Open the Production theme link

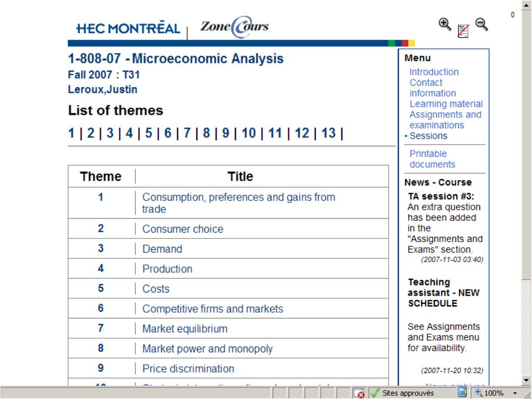point(167,269)
